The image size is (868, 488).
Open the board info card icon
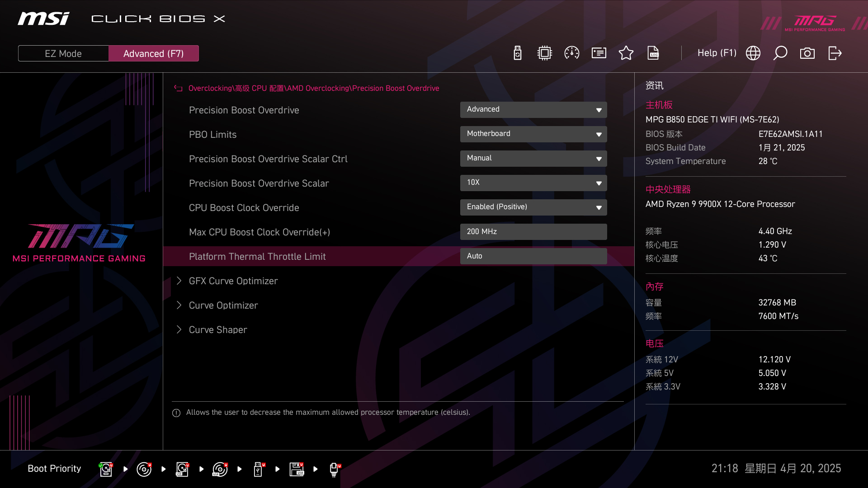click(599, 53)
